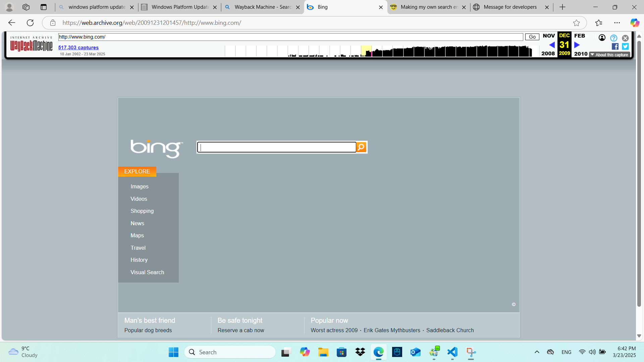Share capture on Twitter icon
This screenshot has width=644, height=362.
(x=625, y=47)
